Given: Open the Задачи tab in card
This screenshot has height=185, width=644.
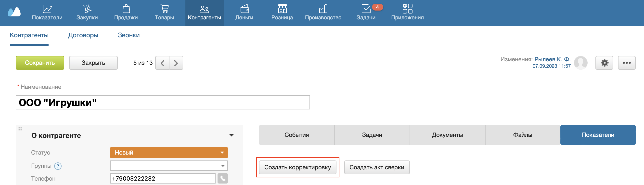Looking at the screenshot, I should point(372,135).
